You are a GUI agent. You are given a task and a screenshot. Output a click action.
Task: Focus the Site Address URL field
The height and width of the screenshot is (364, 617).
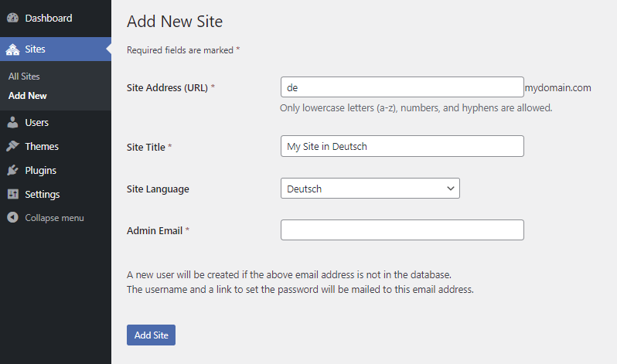coord(402,87)
